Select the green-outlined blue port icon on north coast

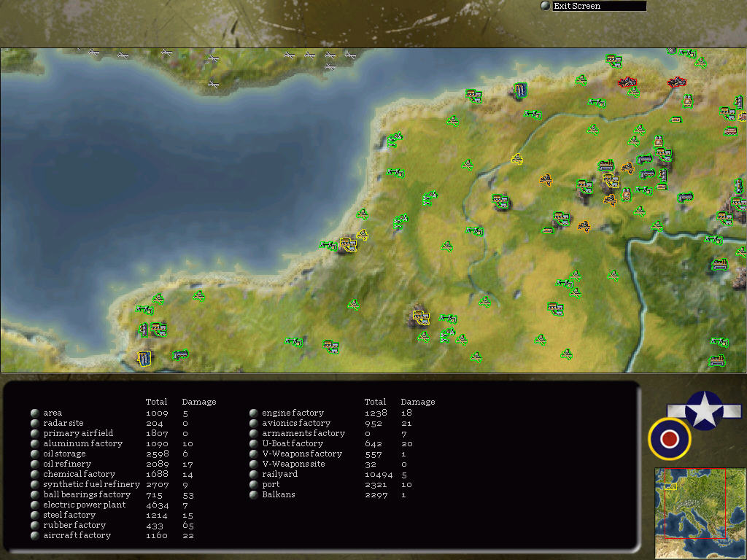click(x=520, y=90)
